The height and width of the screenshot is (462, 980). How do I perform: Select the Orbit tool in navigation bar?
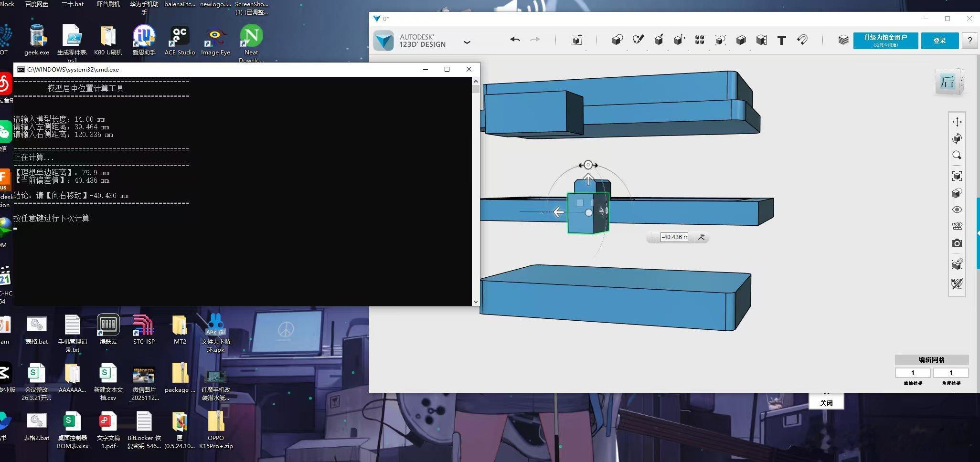click(x=957, y=139)
